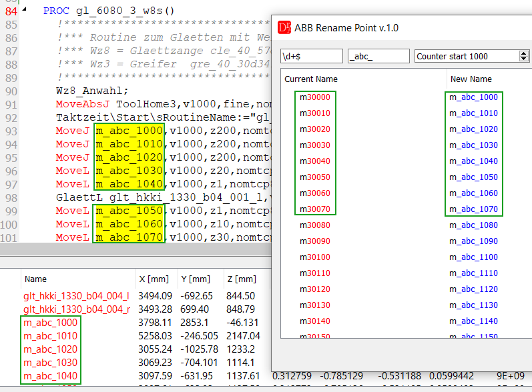
Task: Click new name m_abc_1010 in dialog list
Action: 473,113
